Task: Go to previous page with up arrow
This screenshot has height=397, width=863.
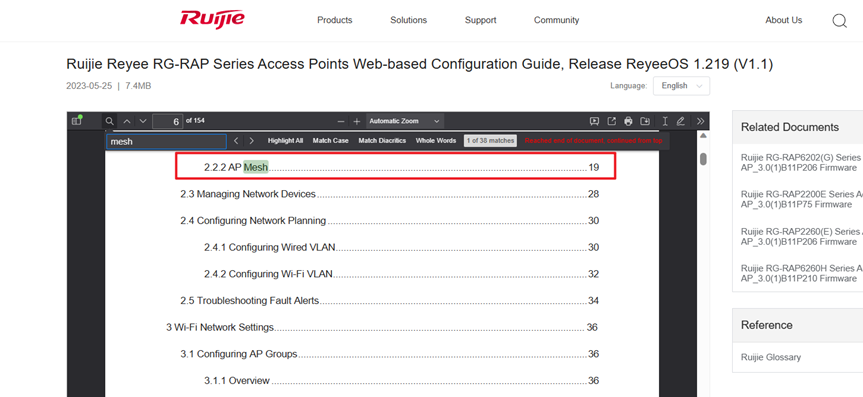Action: coord(127,121)
